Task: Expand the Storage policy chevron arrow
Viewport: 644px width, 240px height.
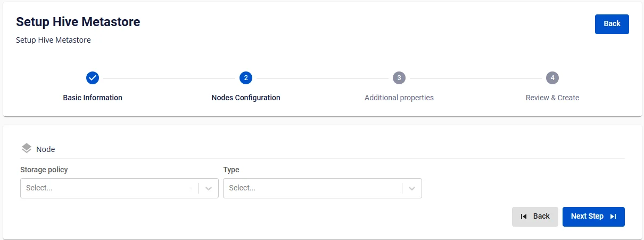Action: (209, 188)
